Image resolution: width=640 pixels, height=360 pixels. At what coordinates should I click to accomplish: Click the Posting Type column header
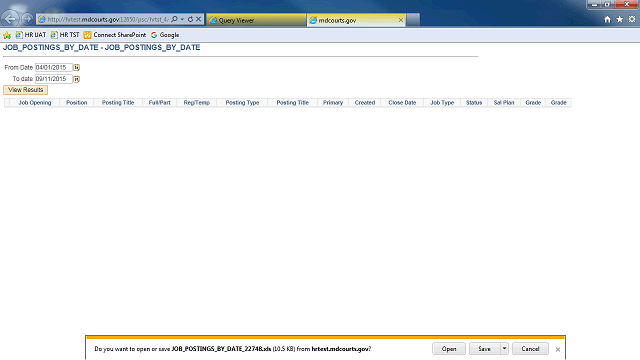pyautogui.click(x=242, y=103)
